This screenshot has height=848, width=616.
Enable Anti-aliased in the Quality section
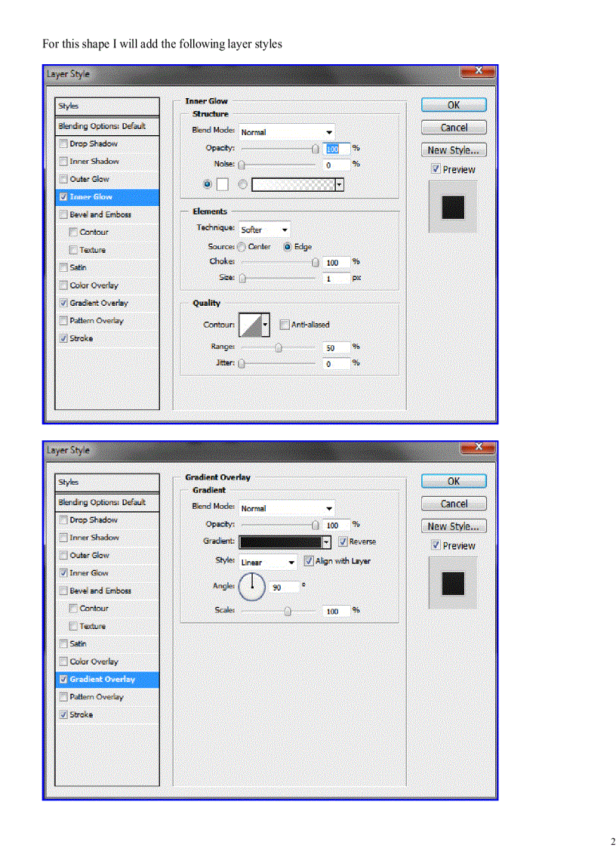click(284, 325)
